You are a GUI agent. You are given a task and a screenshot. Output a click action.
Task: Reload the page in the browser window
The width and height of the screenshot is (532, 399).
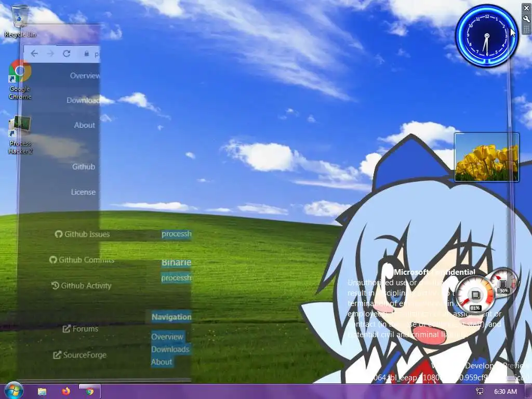pyautogui.click(x=66, y=54)
